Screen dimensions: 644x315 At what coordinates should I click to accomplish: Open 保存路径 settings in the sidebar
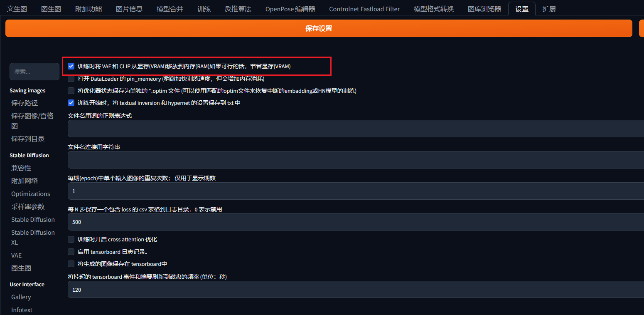pyautogui.click(x=25, y=103)
